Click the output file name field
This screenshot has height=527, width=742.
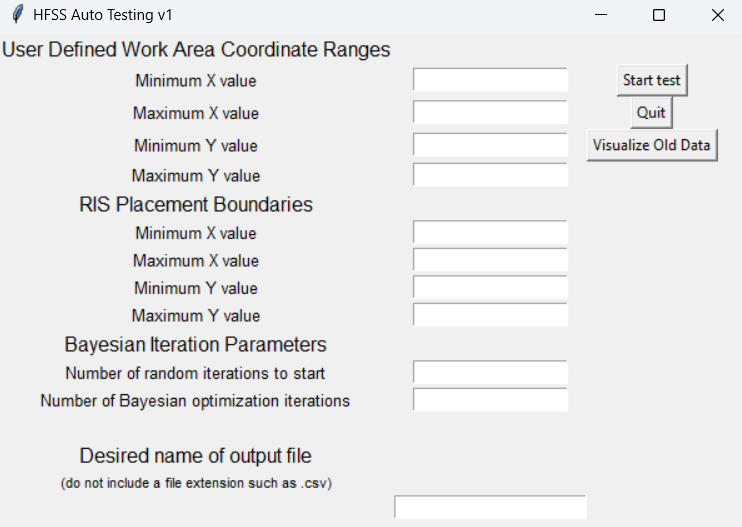(490, 507)
